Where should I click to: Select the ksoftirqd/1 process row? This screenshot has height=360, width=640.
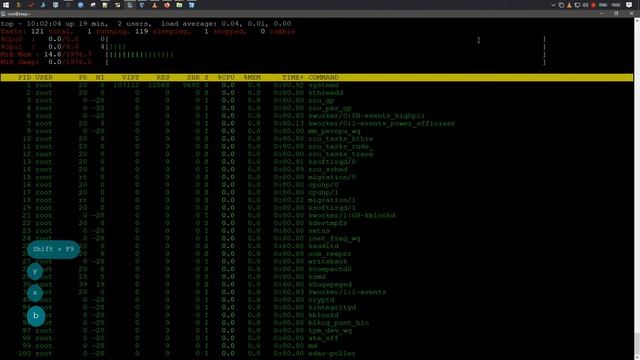[x=317, y=208]
